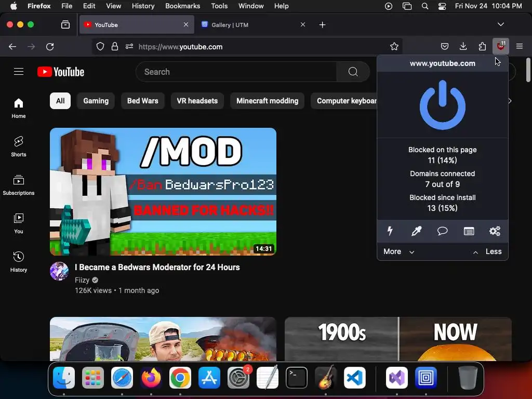This screenshot has height=399, width=532.
Task: Open the Tools menu
Action: [x=219, y=6]
